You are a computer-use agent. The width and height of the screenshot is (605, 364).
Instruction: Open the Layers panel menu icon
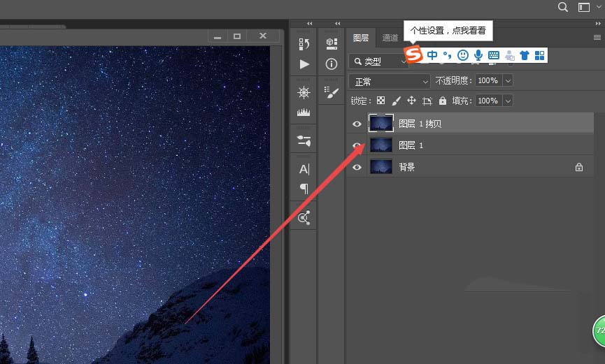(597, 38)
